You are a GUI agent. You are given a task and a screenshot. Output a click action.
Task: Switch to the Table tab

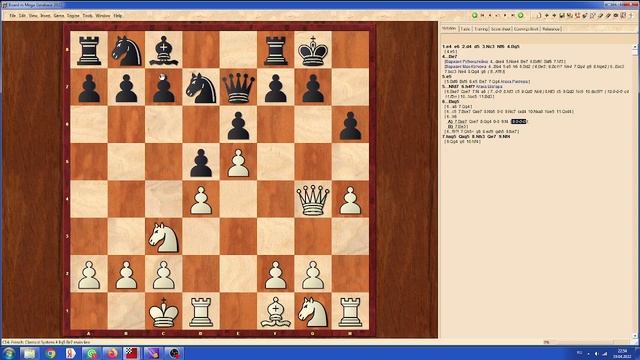[465, 29]
